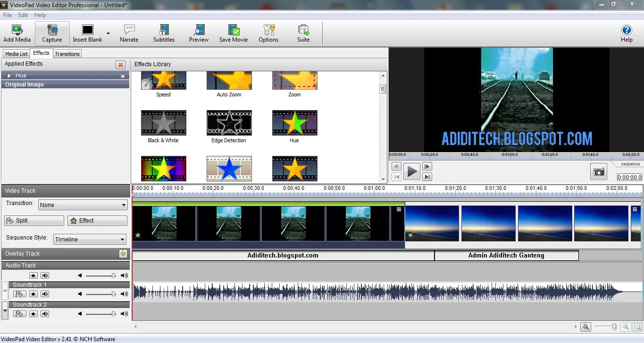This screenshot has height=343, width=644.
Task: Open the Subtitles editor
Action: (x=164, y=34)
